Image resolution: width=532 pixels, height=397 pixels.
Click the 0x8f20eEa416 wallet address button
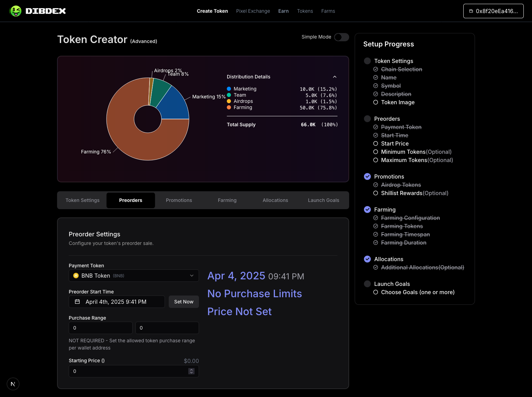(494, 11)
